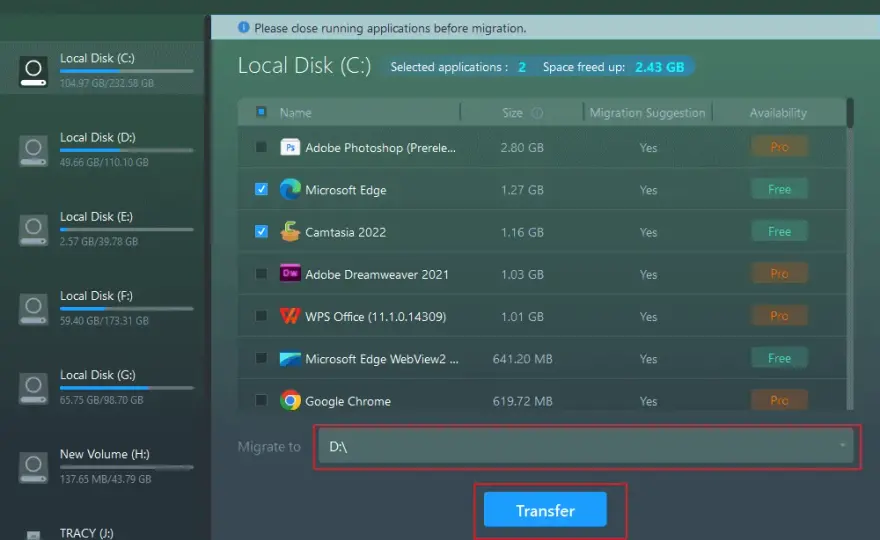The height and width of the screenshot is (540, 880).
Task: Click the Google Chrome name text
Action: (x=347, y=401)
